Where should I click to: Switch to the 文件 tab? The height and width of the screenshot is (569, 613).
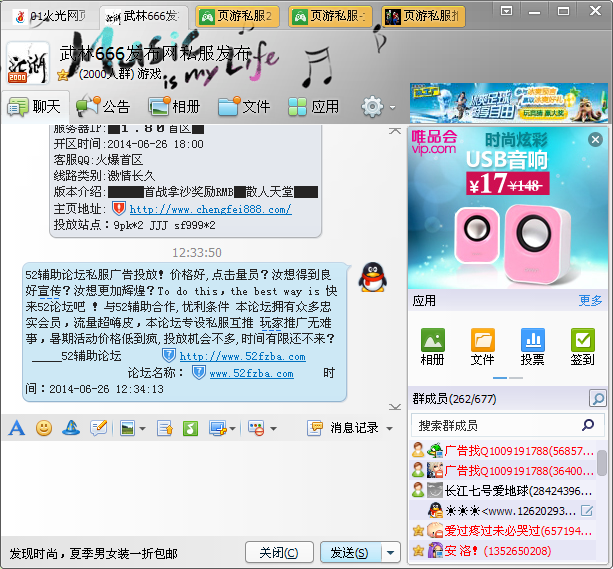[x=244, y=106]
